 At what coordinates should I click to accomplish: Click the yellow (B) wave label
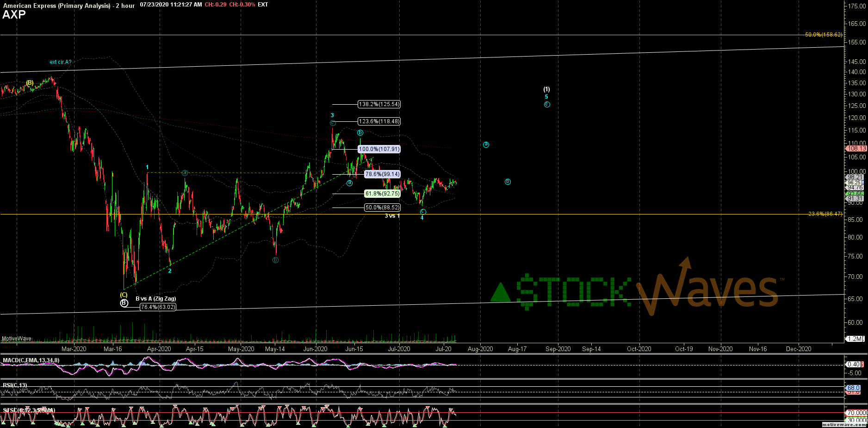pyautogui.click(x=30, y=83)
